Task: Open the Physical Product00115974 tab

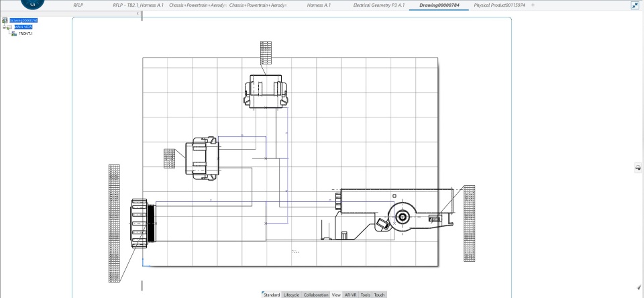Action: coord(499,5)
